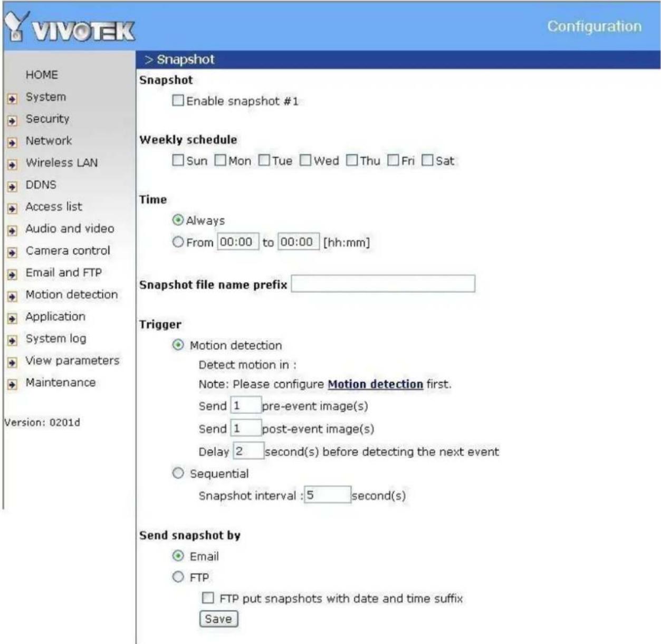Click the arrow icon next to System

(12, 98)
